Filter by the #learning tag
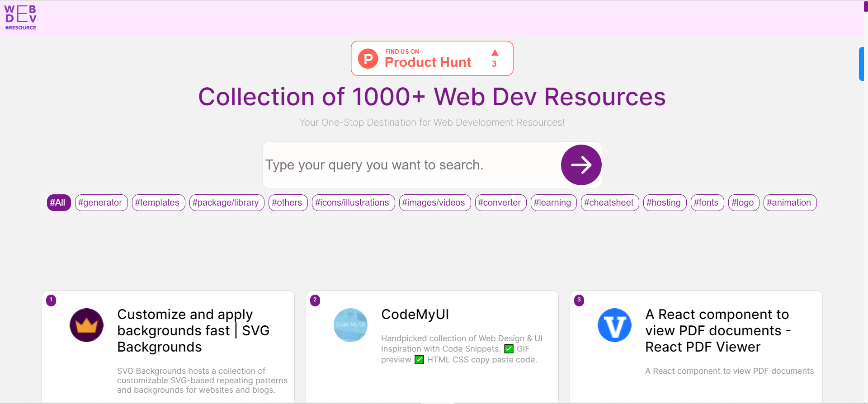 point(553,202)
